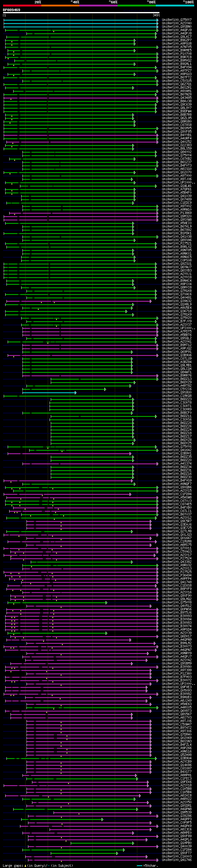
Task: Click the cyan ~100% legend color bar
Action: pyautogui.click(x=175, y=6)
